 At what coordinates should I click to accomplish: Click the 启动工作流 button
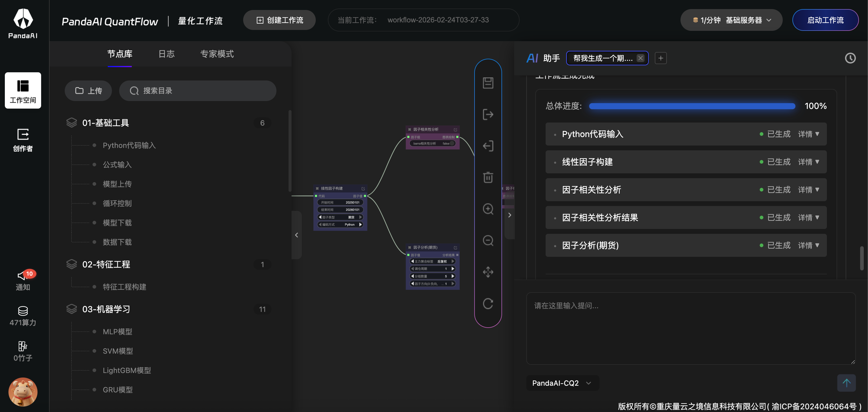825,20
